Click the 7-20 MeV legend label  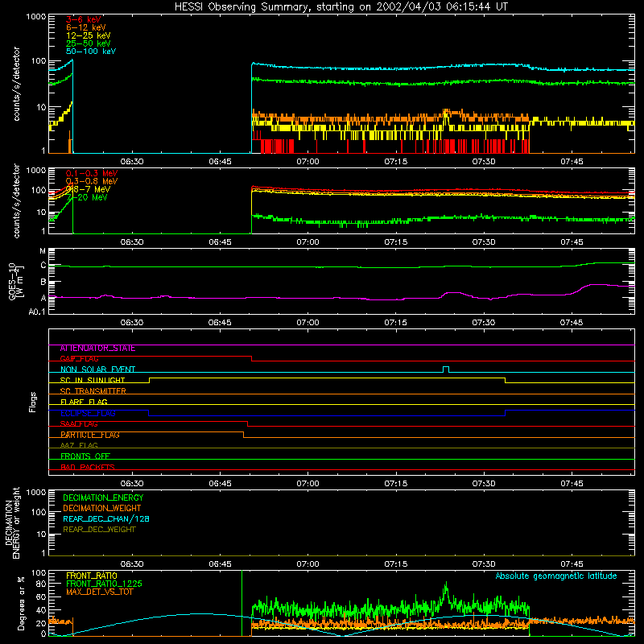pos(87,197)
